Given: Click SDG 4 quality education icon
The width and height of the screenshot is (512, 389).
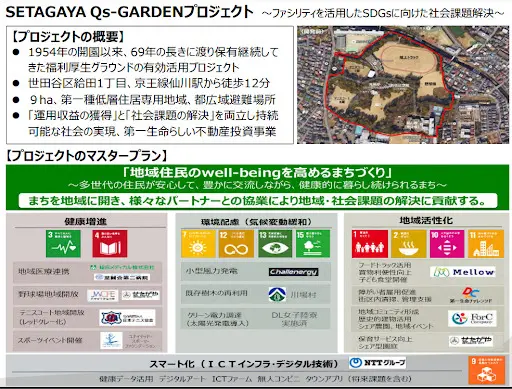Looking at the screenshot, I should click(110, 244).
